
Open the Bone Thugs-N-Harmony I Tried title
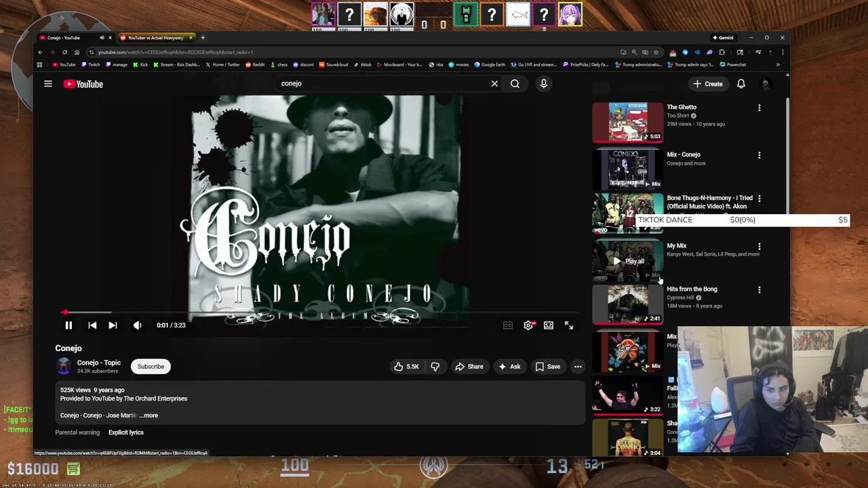(709, 202)
